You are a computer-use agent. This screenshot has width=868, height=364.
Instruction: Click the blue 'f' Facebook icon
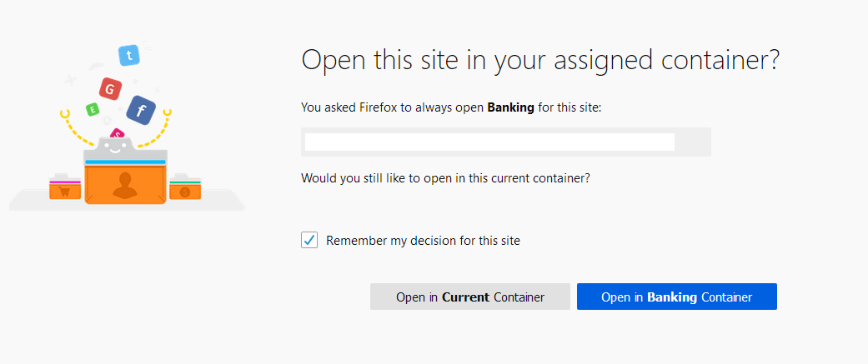coord(141,110)
